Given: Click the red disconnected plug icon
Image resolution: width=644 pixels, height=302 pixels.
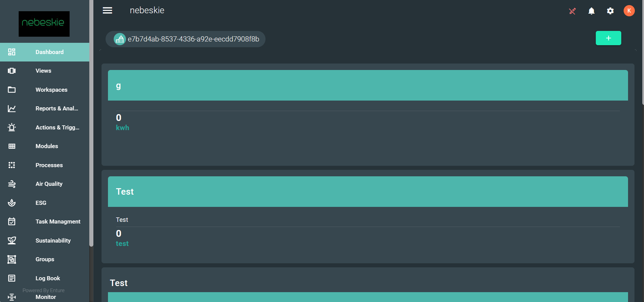Looking at the screenshot, I should point(572,11).
